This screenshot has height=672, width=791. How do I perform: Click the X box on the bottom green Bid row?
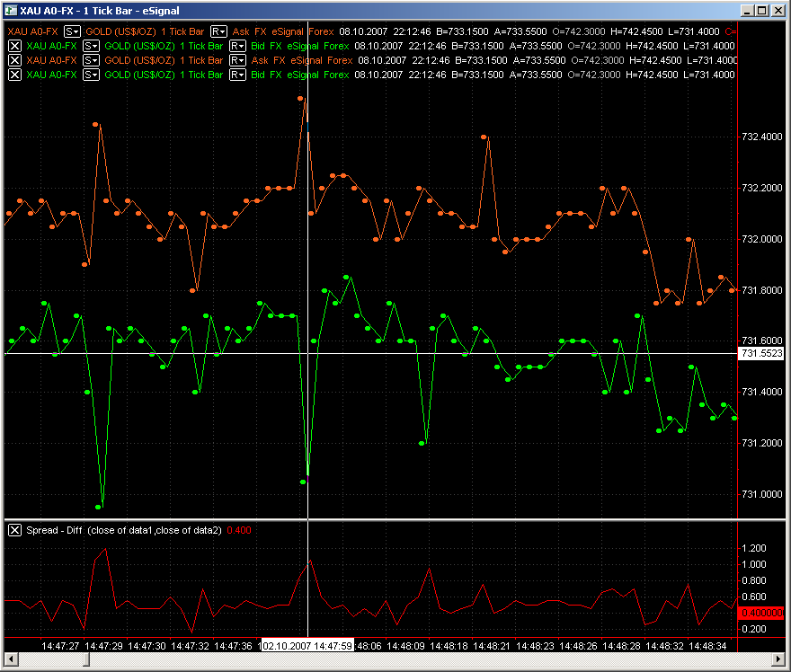14,75
